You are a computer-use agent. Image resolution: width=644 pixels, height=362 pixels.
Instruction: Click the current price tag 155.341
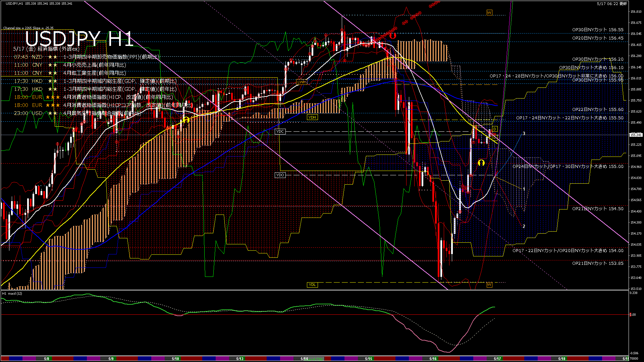[636, 135]
